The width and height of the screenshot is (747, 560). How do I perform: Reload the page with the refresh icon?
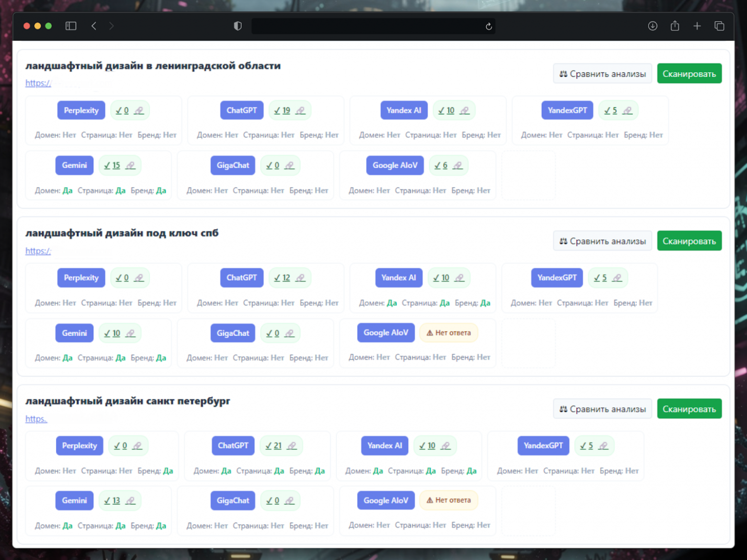(488, 26)
